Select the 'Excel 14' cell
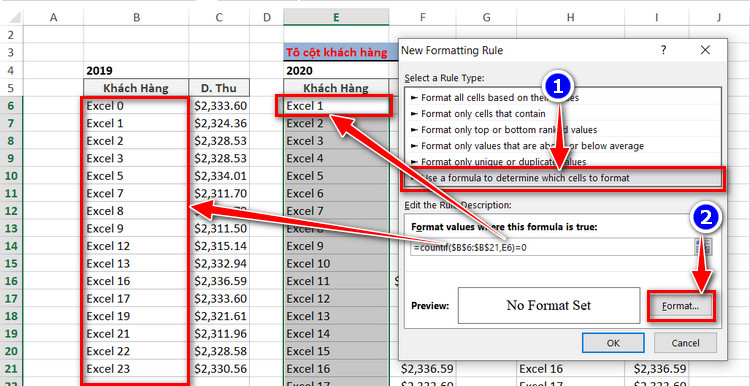Image resolution: width=750 pixels, height=386 pixels. pos(336,334)
